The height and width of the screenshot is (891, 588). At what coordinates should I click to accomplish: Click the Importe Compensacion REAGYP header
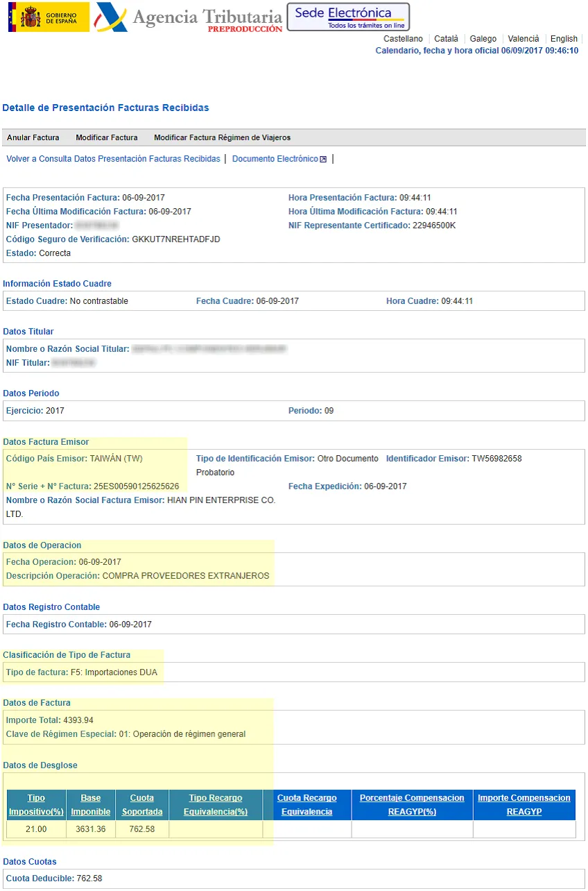pyautogui.click(x=524, y=805)
